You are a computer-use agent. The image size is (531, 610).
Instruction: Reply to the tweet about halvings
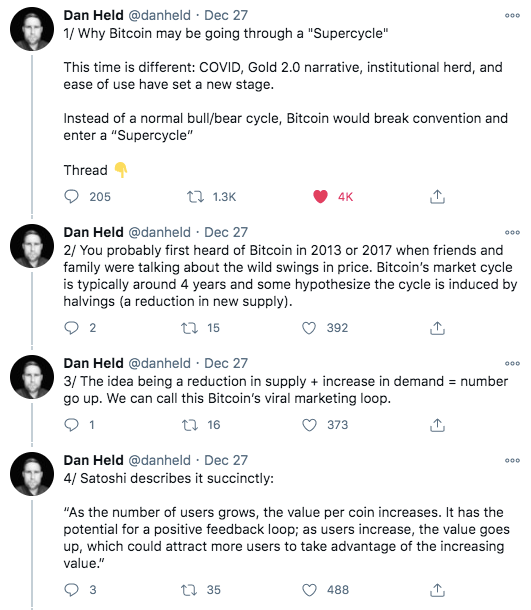coord(72,328)
